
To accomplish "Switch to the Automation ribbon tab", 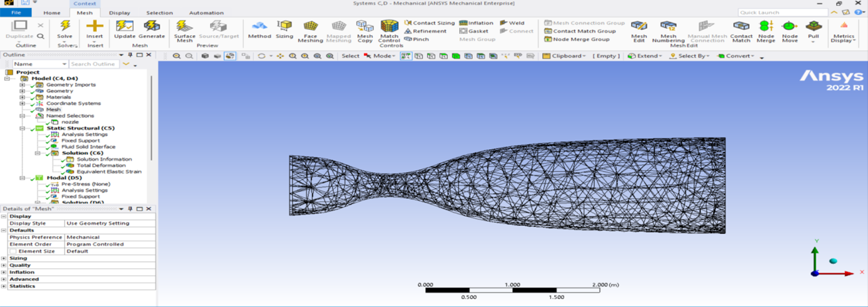I will click(206, 12).
